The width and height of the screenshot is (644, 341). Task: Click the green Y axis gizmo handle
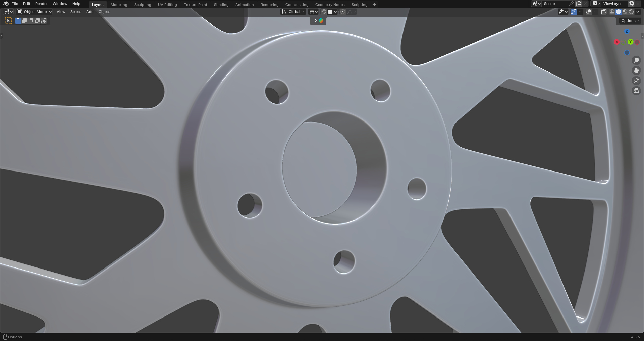pyautogui.click(x=631, y=42)
